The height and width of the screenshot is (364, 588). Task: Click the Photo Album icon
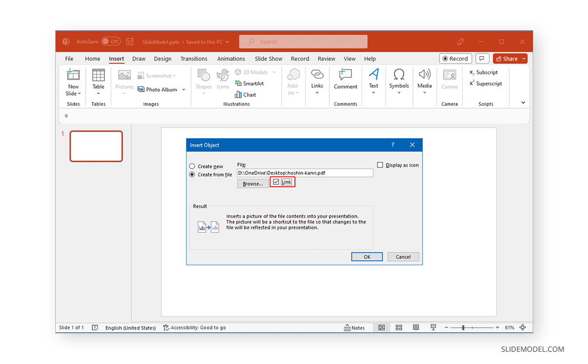click(141, 90)
